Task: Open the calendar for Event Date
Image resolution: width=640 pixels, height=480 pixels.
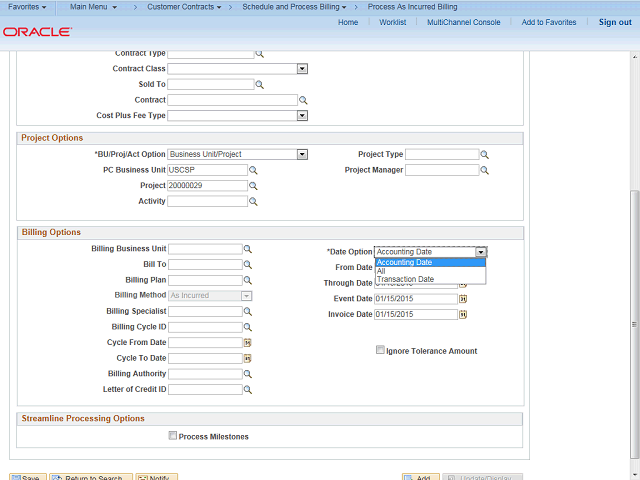Action: [x=463, y=299]
